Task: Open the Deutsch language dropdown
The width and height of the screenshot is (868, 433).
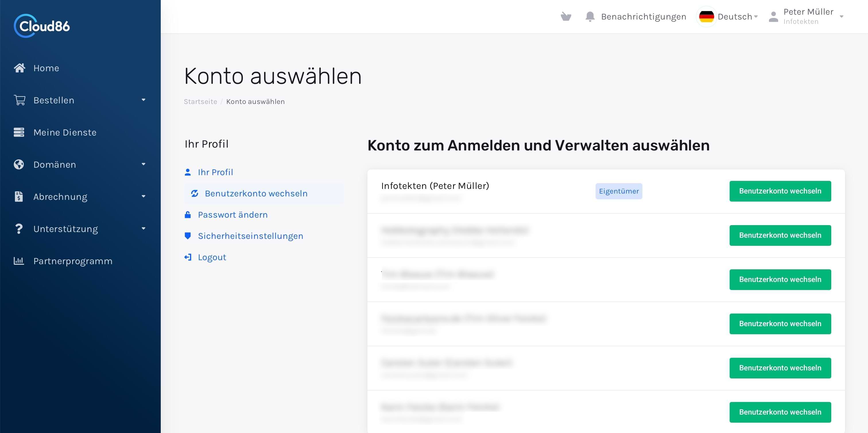Action: click(x=735, y=17)
